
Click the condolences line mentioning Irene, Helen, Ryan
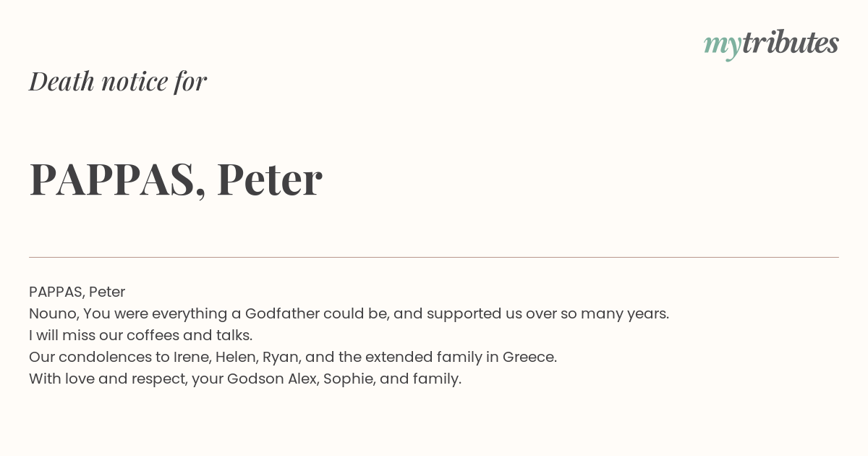(293, 357)
